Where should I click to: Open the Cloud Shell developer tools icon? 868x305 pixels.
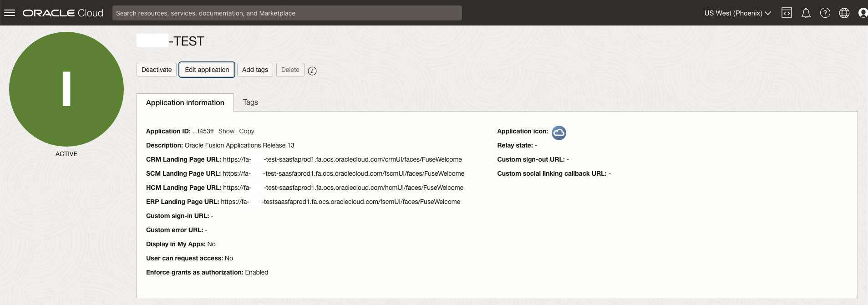click(787, 13)
